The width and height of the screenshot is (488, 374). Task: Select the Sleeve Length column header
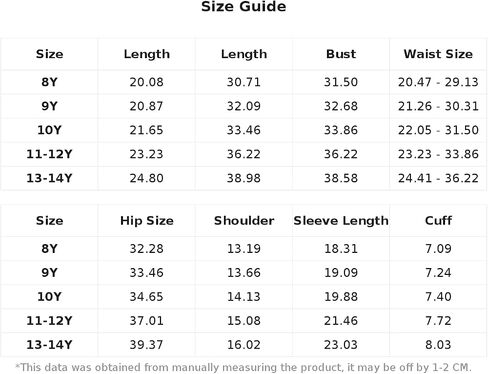[341, 221]
